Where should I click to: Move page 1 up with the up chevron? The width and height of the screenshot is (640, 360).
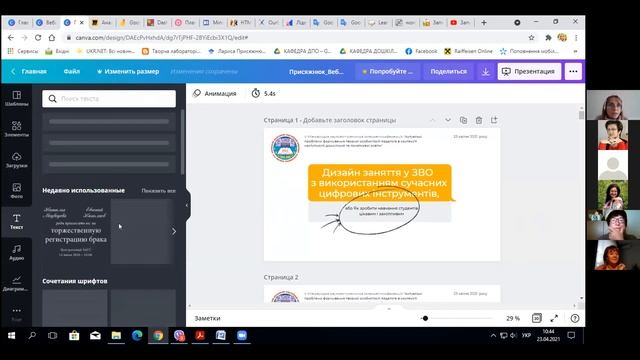tap(432, 120)
